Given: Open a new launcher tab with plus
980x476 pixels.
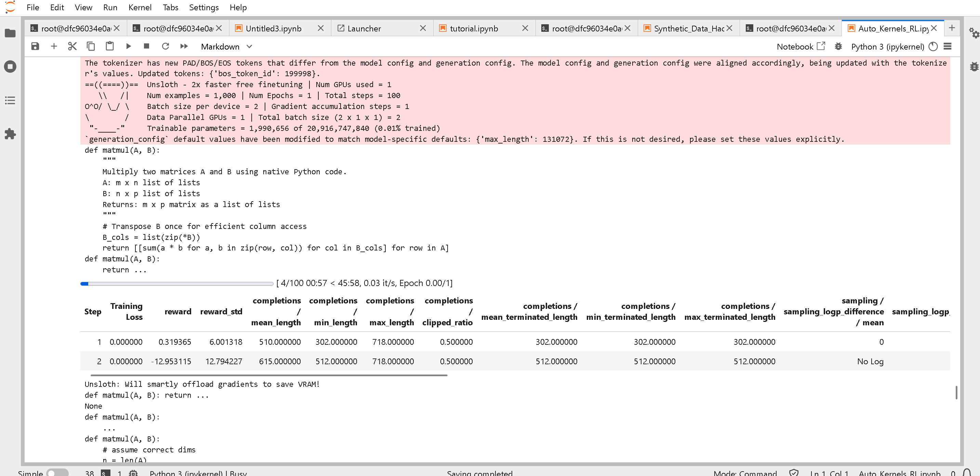Looking at the screenshot, I should coord(952,28).
